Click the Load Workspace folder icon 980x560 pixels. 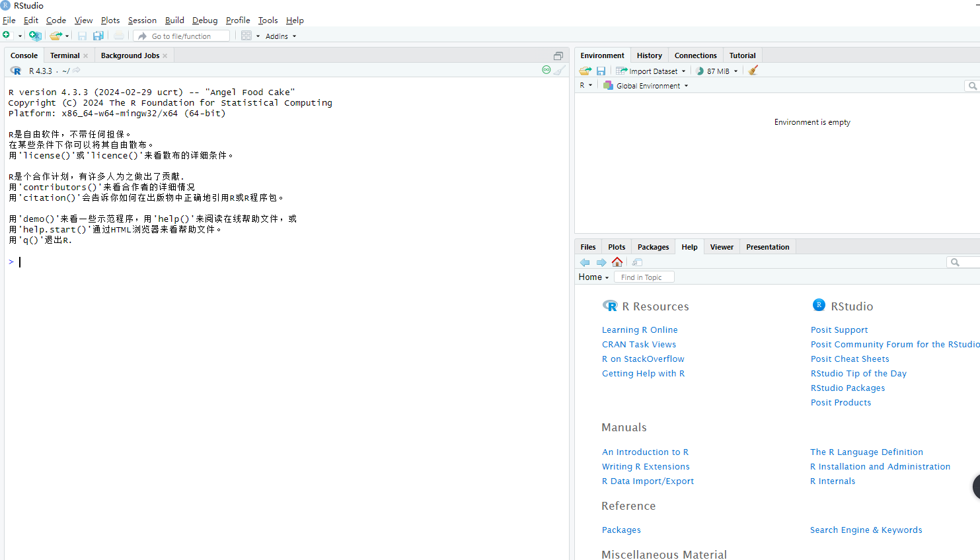(x=585, y=71)
